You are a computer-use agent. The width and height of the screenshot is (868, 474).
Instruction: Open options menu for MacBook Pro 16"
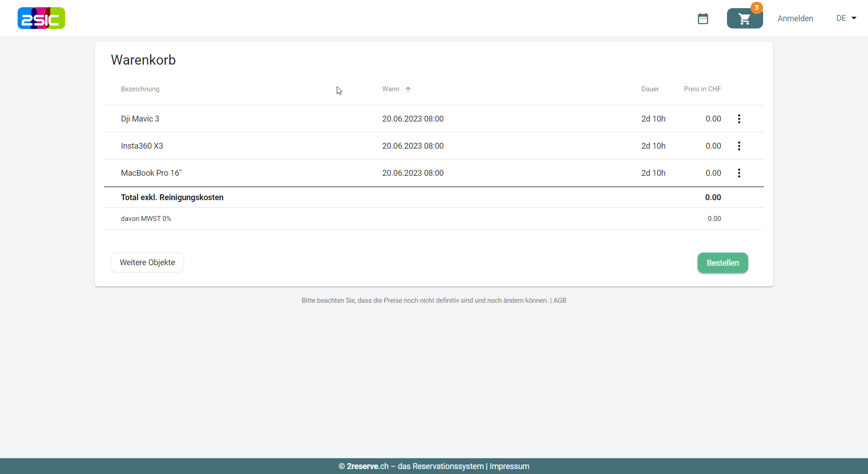click(739, 173)
